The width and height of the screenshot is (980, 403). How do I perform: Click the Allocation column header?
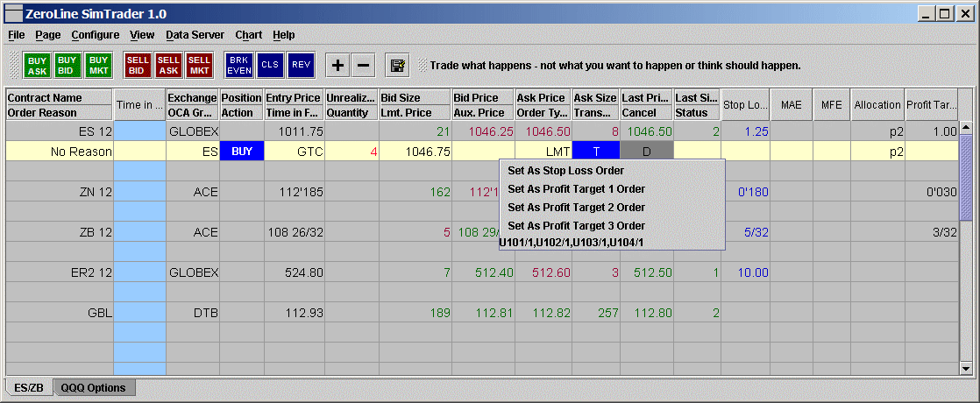tap(878, 105)
